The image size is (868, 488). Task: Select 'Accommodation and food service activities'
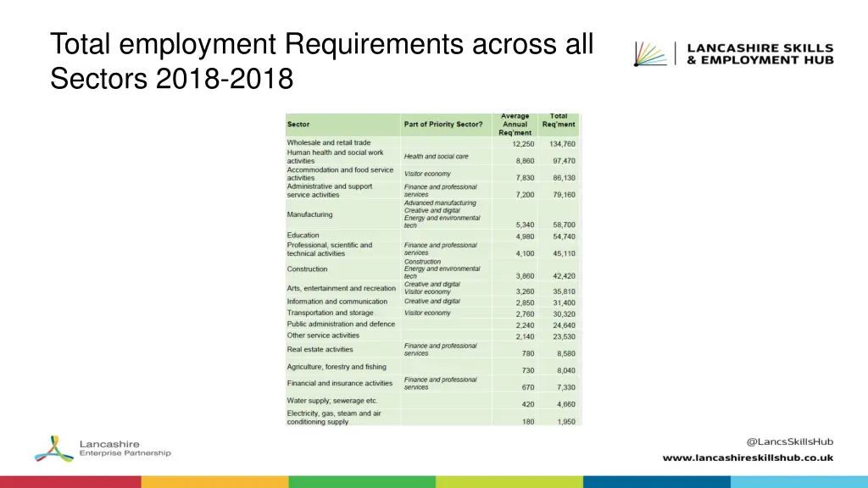point(340,174)
